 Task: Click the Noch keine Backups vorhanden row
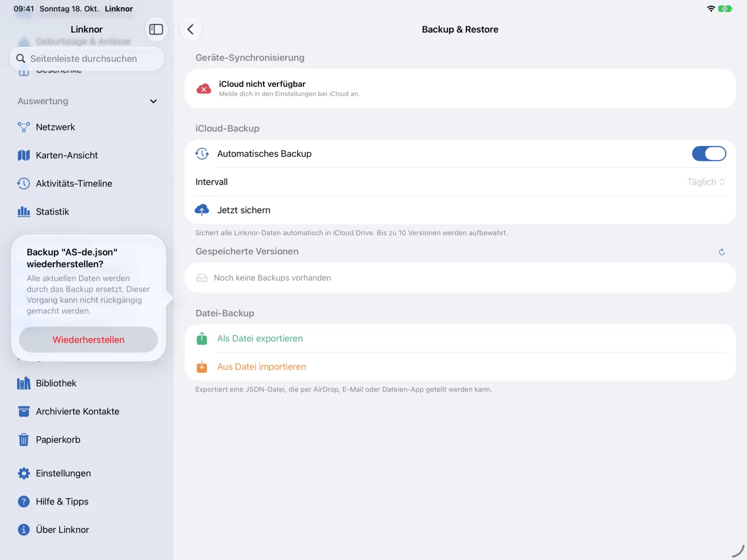460,278
